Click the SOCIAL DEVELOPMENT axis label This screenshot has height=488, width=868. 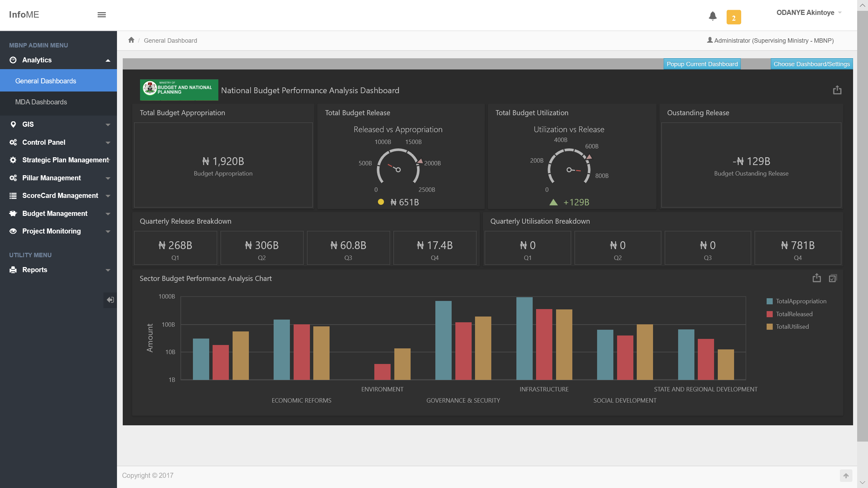(625, 401)
